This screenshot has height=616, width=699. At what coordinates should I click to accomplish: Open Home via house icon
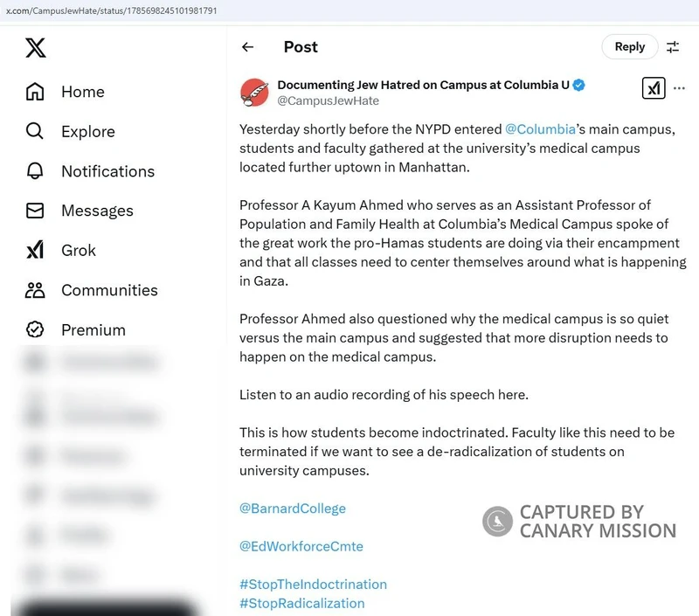35,92
